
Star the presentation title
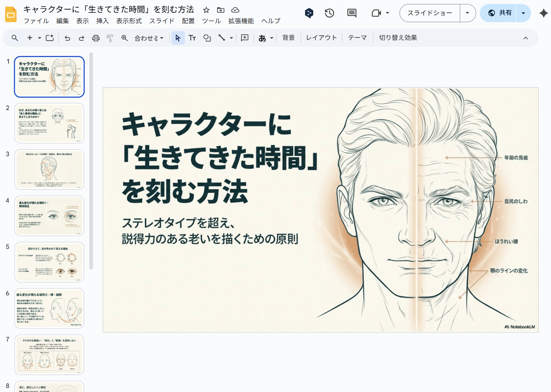point(206,10)
